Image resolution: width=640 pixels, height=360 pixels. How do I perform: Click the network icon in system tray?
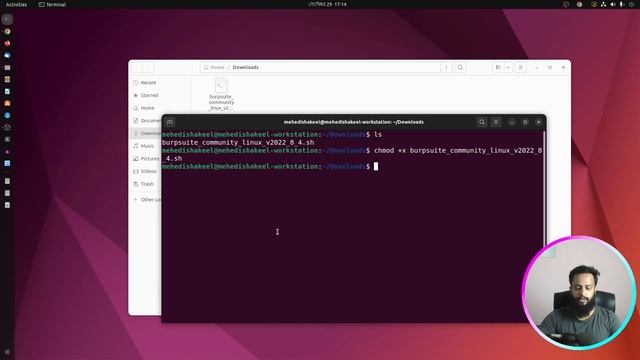click(x=603, y=4)
